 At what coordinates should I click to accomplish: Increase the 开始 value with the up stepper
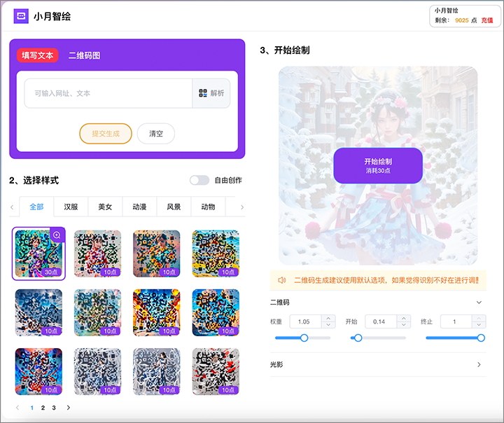click(403, 318)
